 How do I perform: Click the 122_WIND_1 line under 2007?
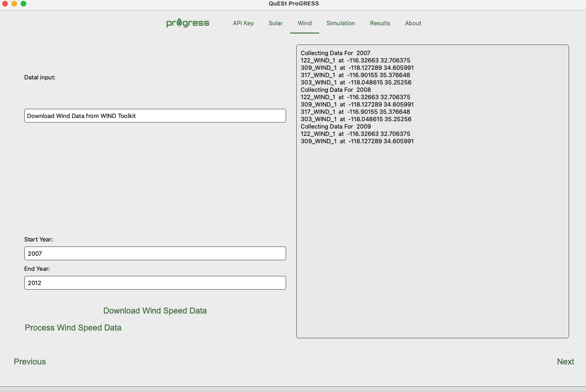point(355,61)
